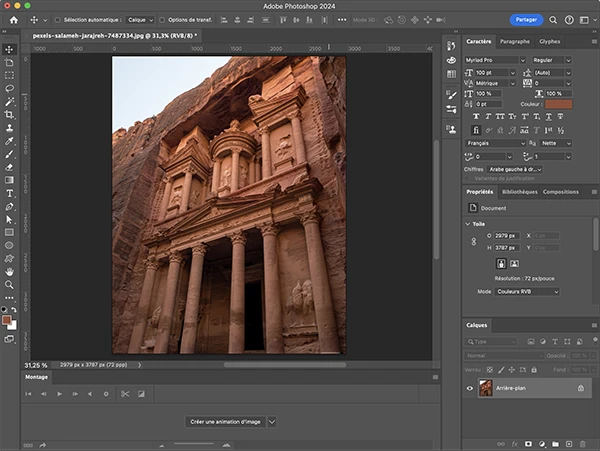The width and height of the screenshot is (600, 451).
Task: Set portrait canvas orientation
Action: pyautogui.click(x=501, y=264)
